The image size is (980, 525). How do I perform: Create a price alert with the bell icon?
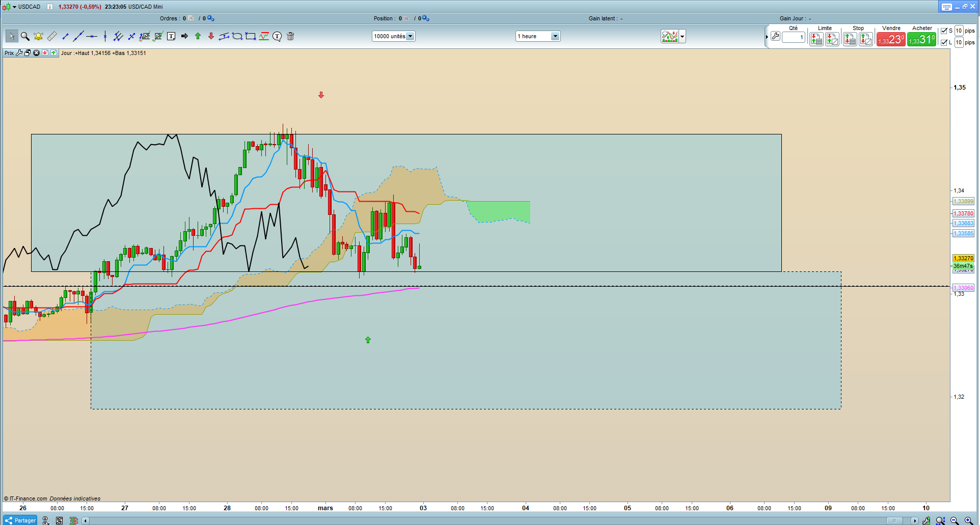point(38,36)
